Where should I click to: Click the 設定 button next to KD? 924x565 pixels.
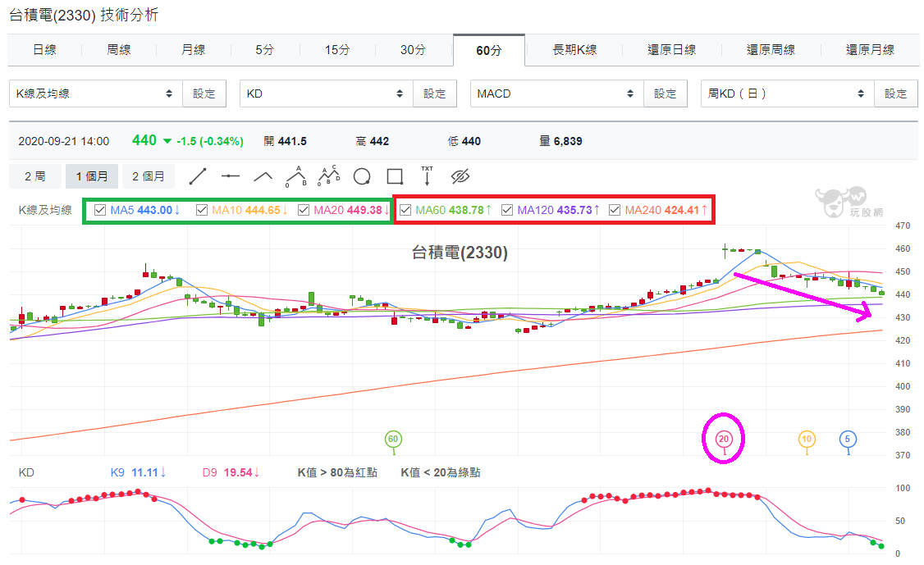[435, 93]
